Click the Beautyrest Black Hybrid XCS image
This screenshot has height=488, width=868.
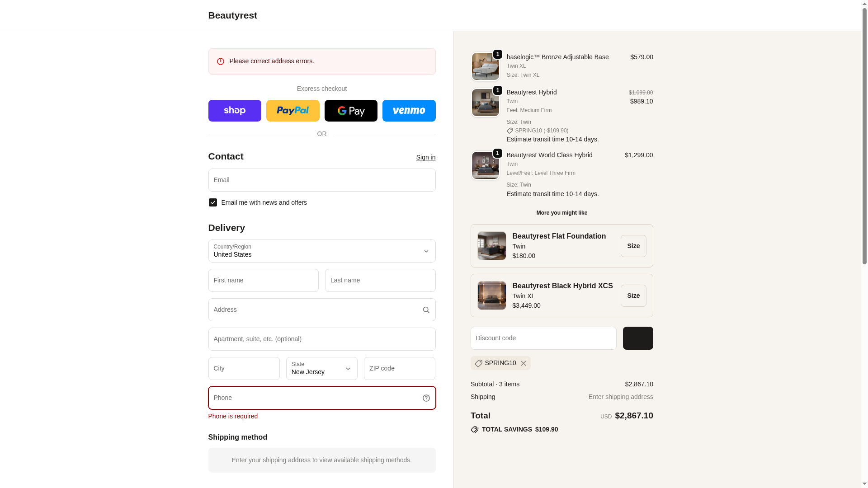pos(491,296)
